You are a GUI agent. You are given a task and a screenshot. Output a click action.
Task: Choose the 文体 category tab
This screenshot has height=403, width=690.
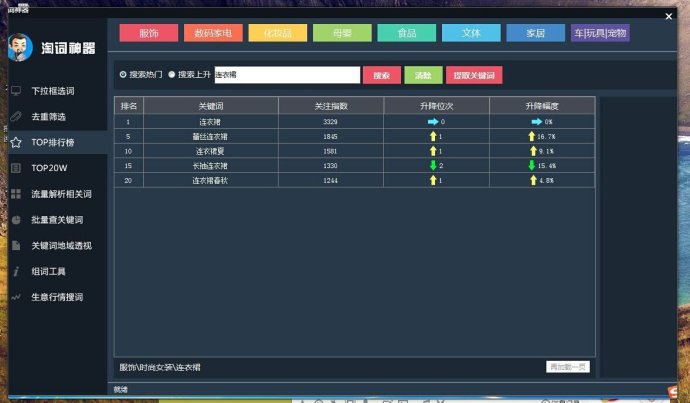[471, 33]
